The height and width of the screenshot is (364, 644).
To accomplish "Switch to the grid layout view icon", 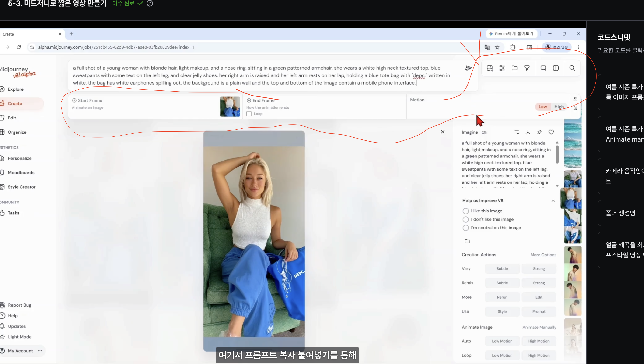I will tap(556, 68).
